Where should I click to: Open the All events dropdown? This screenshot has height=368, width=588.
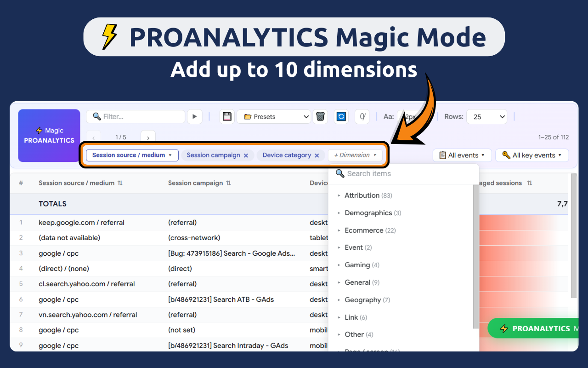pos(462,155)
